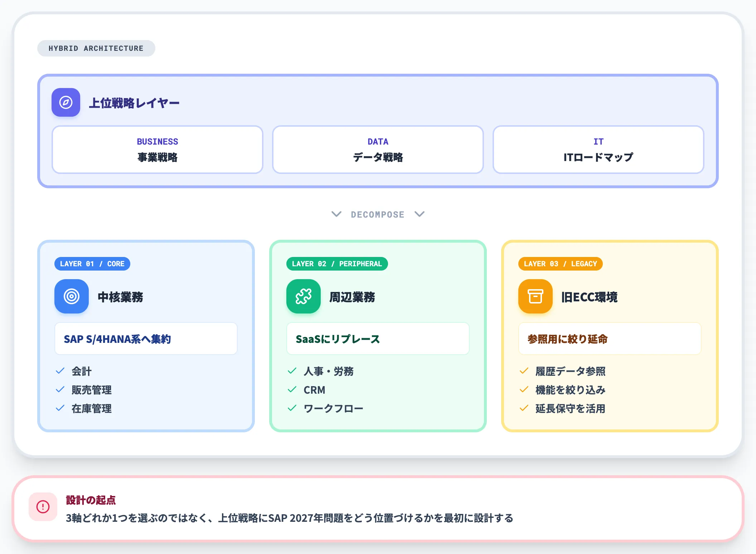Viewport: 756px width, 554px height.
Task: Click the SAP S/4HANA系へ集約 box
Action: (146, 339)
